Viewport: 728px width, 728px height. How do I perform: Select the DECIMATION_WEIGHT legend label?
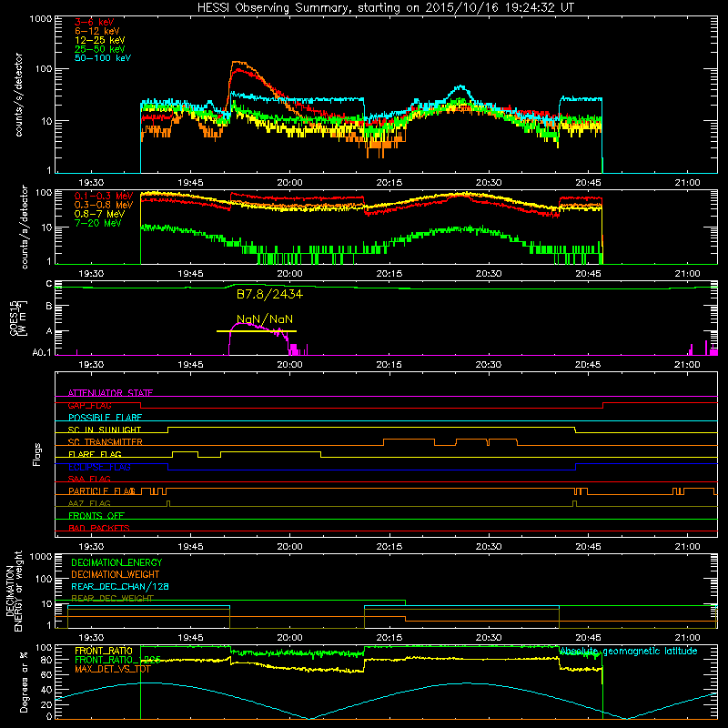116,574
